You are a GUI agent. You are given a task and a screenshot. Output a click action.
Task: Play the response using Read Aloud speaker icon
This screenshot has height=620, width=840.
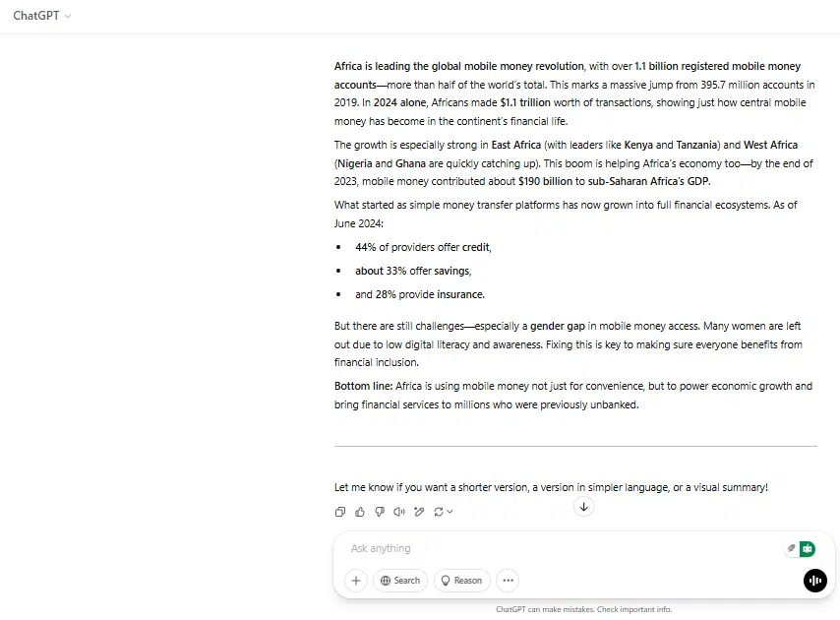[x=399, y=512]
